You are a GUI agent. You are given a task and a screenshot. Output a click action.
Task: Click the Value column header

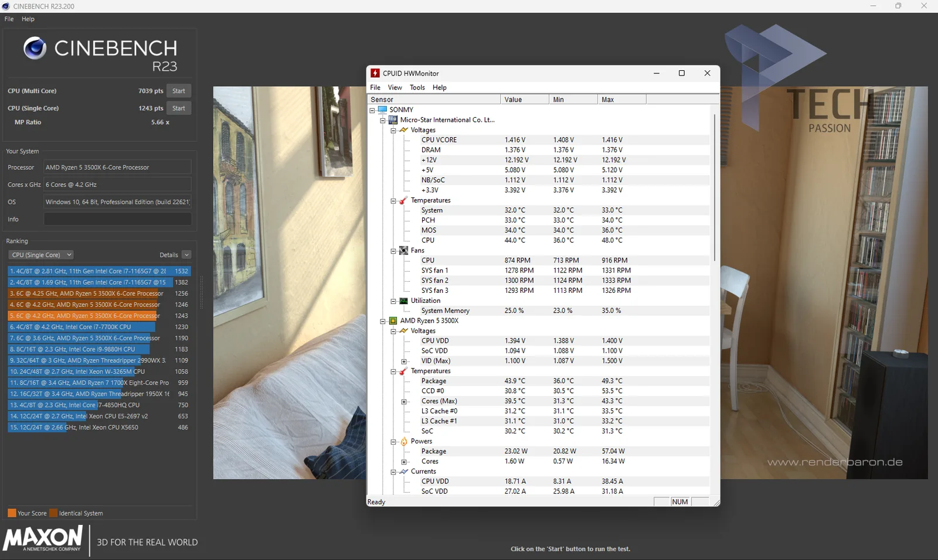pos(525,100)
